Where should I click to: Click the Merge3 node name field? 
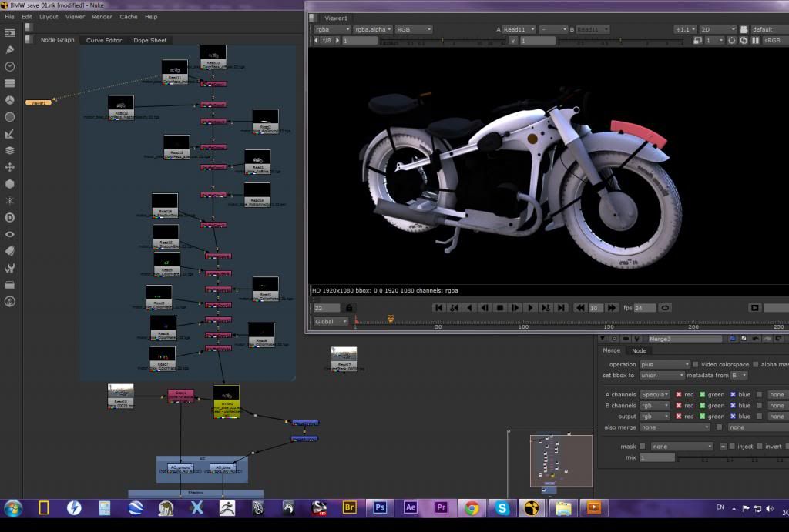point(686,339)
